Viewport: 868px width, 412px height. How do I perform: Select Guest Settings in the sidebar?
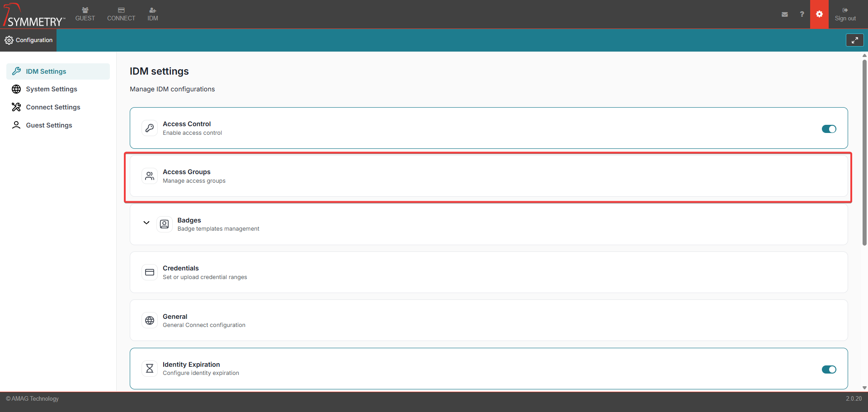[x=49, y=125]
